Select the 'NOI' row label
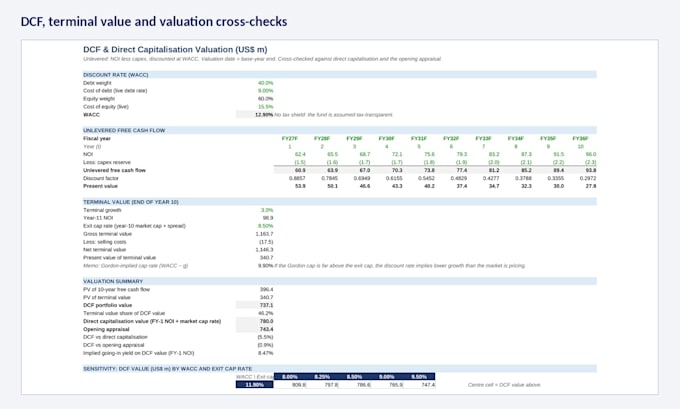 coord(88,154)
